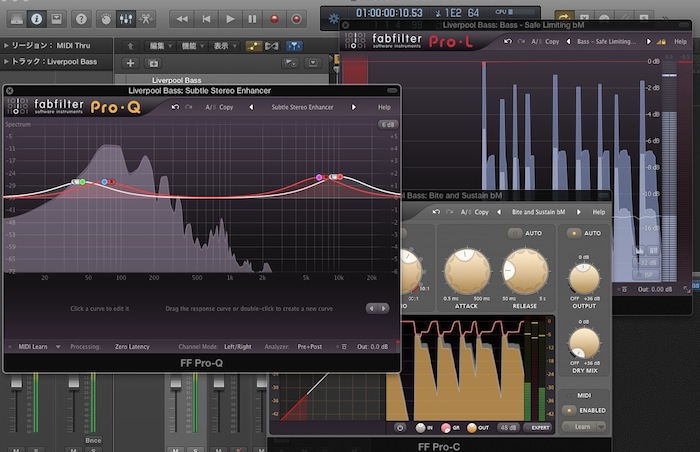Open Help in the Pro-C plugin
700x452 pixels.
(x=599, y=212)
